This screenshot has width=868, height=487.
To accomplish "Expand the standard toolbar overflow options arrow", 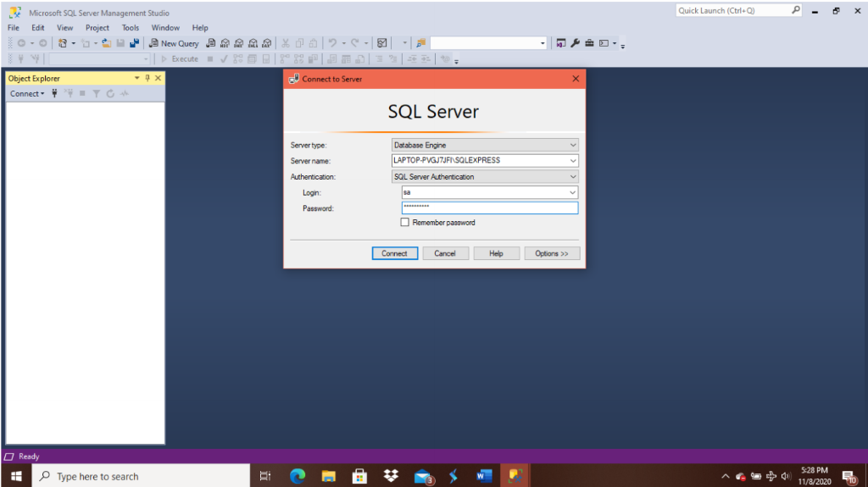I will click(x=623, y=47).
